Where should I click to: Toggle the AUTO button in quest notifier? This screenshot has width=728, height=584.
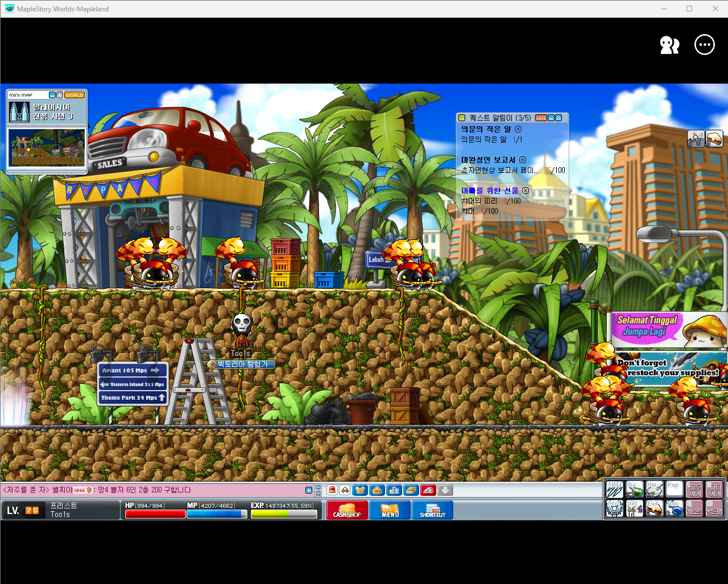tap(541, 118)
